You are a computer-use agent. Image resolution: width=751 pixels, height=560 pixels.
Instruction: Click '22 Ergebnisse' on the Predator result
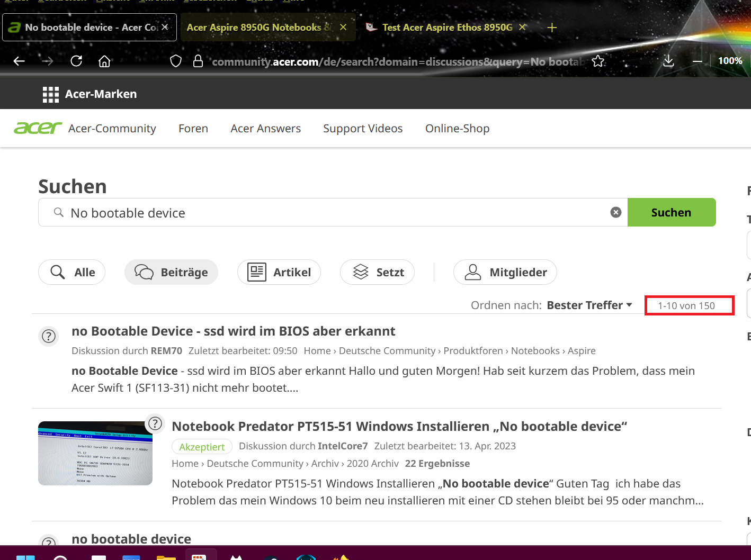[437, 464]
